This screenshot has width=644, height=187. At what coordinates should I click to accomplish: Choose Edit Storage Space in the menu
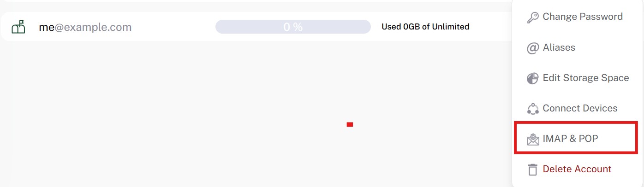[x=585, y=78]
